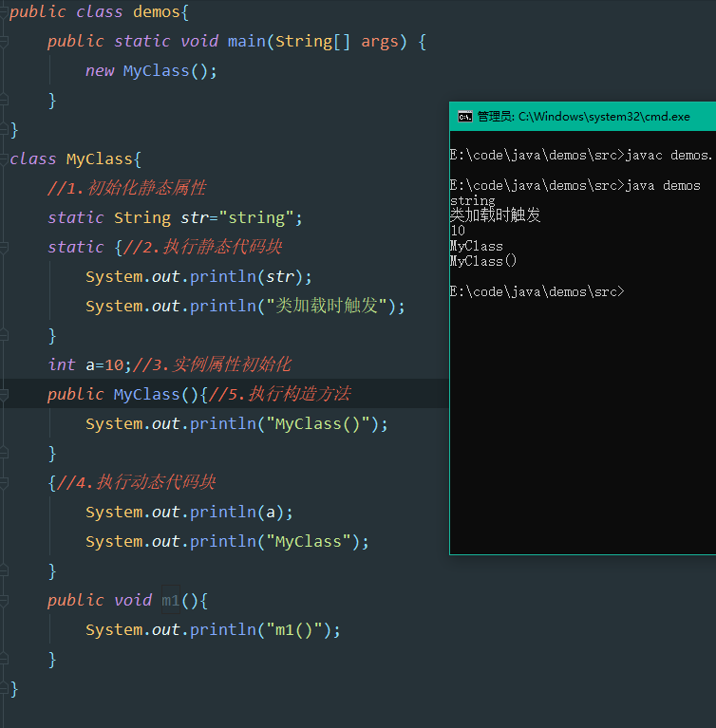Click the 'int' keyword in the a=10 declaration

[x=62, y=364]
